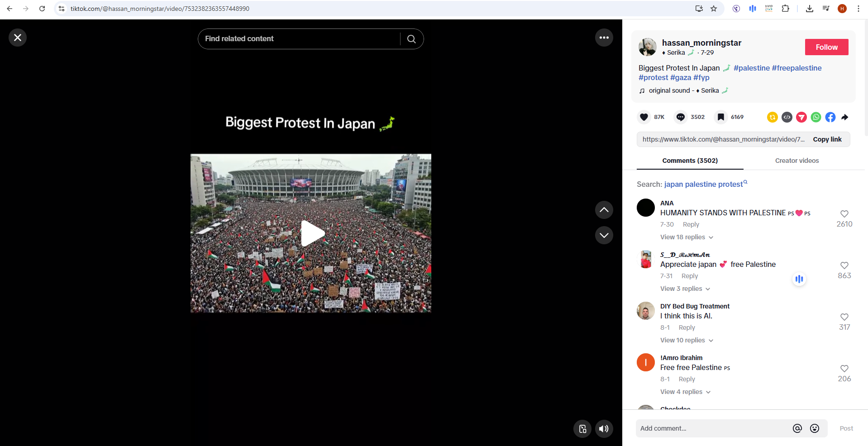
Task: Expand 4 replies under !Amro Ibrahim
Action: (x=685, y=392)
